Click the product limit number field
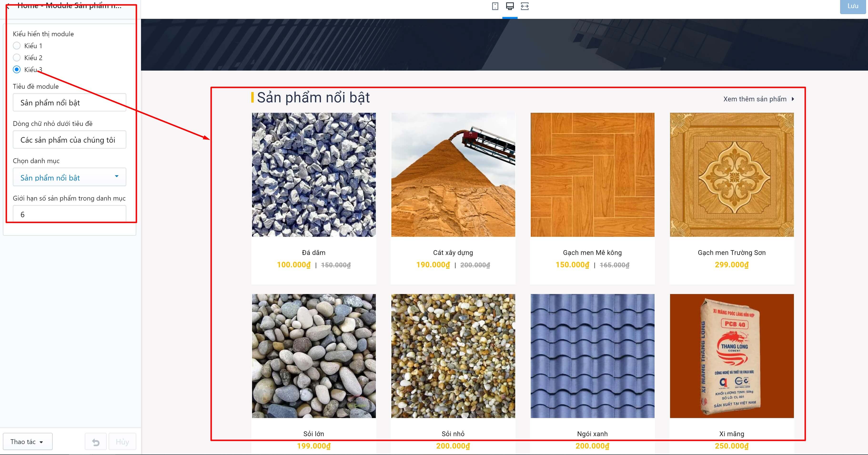Viewport: 868px width, 455px height. click(69, 214)
